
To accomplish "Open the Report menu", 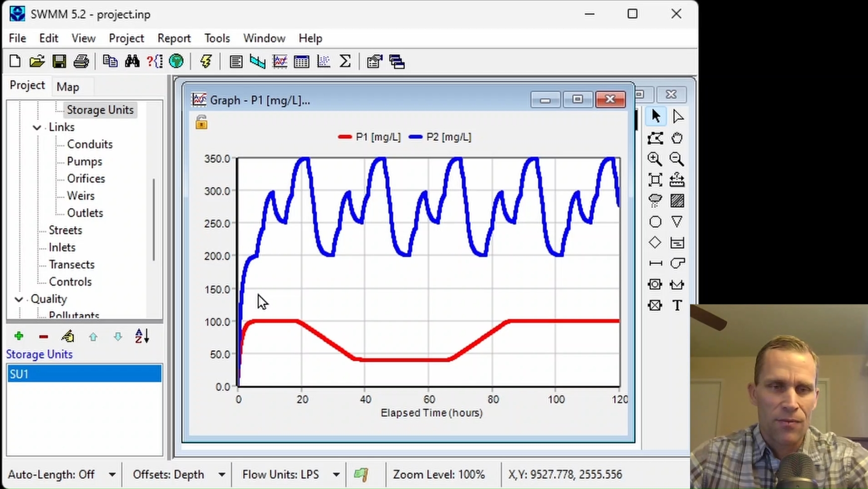I will (x=174, y=38).
